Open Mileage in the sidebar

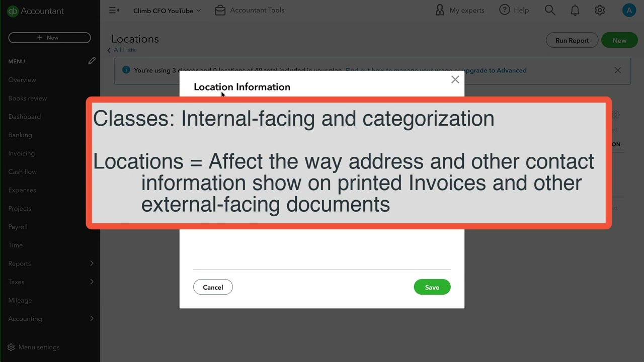20,300
